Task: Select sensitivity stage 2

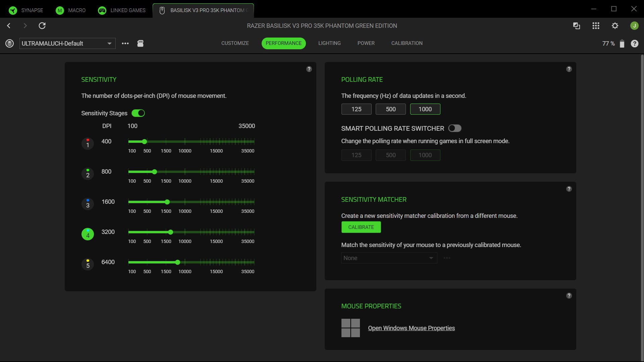Action: 88,174
